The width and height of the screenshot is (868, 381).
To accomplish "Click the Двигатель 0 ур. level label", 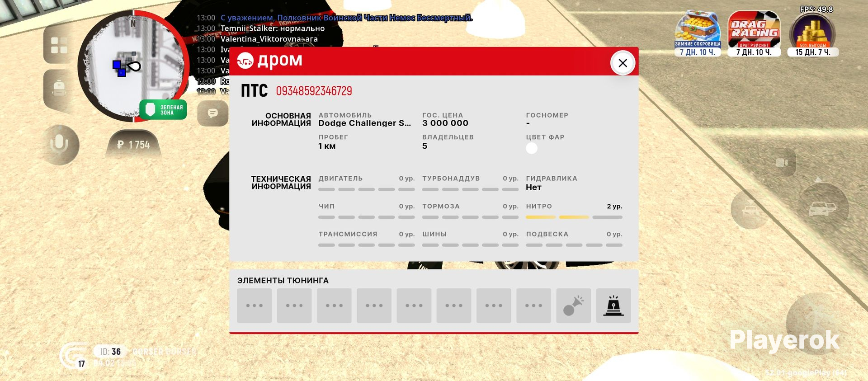I will [x=407, y=179].
